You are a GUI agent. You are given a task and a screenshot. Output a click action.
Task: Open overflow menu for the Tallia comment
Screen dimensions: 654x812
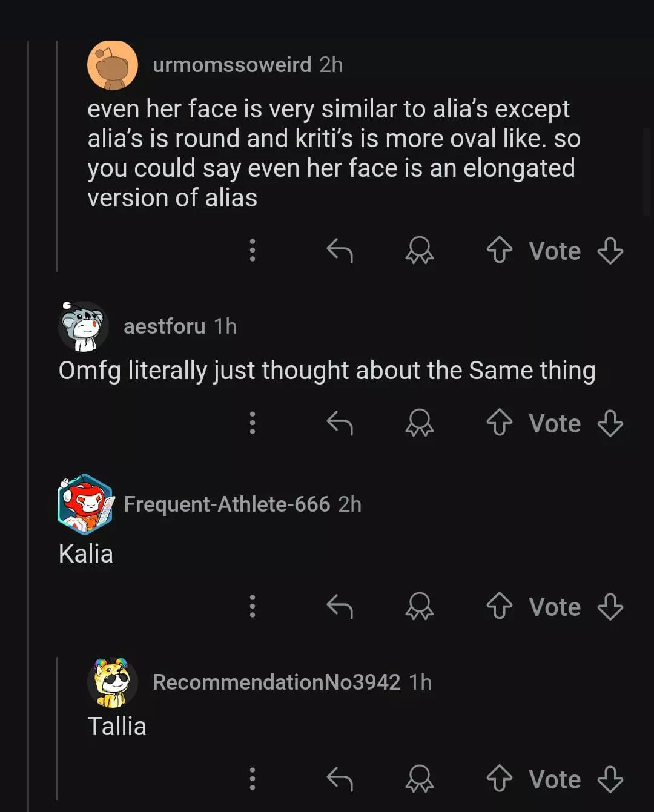(253, 779)
